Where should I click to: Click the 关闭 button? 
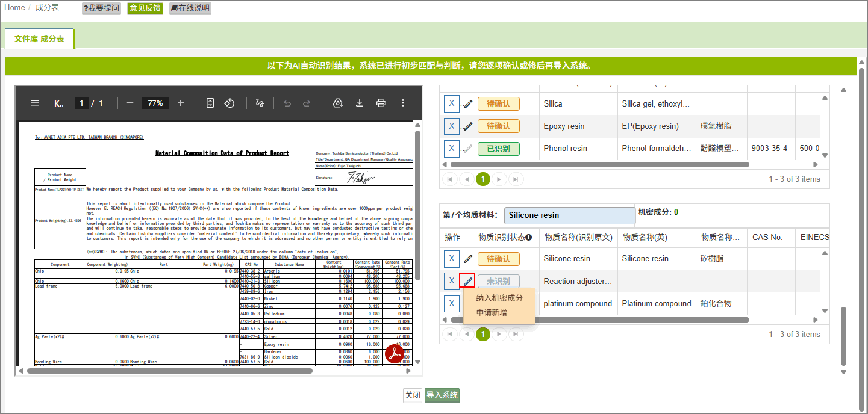(x=413, y=395)
